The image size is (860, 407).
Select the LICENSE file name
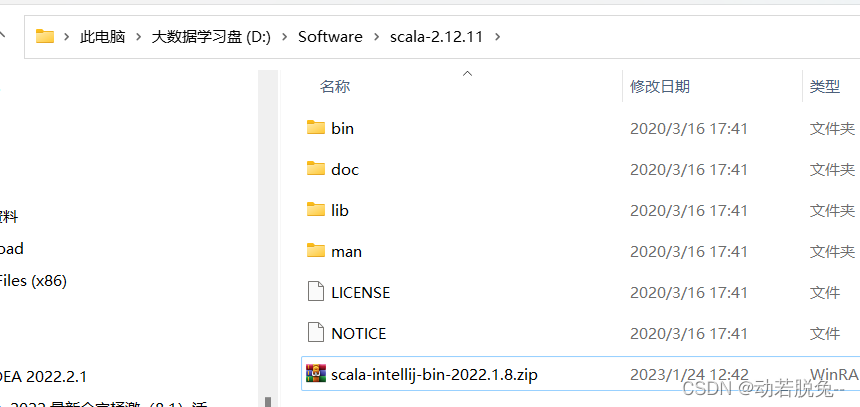[361, 292]
